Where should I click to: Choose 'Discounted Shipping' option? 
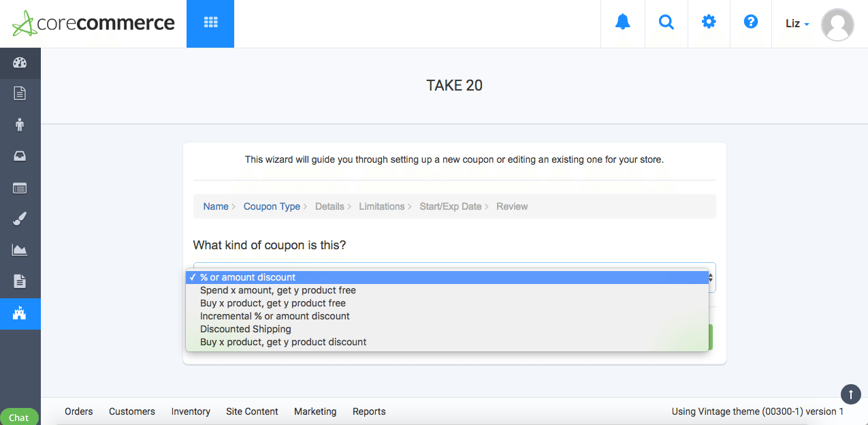[x=447, y=329]
